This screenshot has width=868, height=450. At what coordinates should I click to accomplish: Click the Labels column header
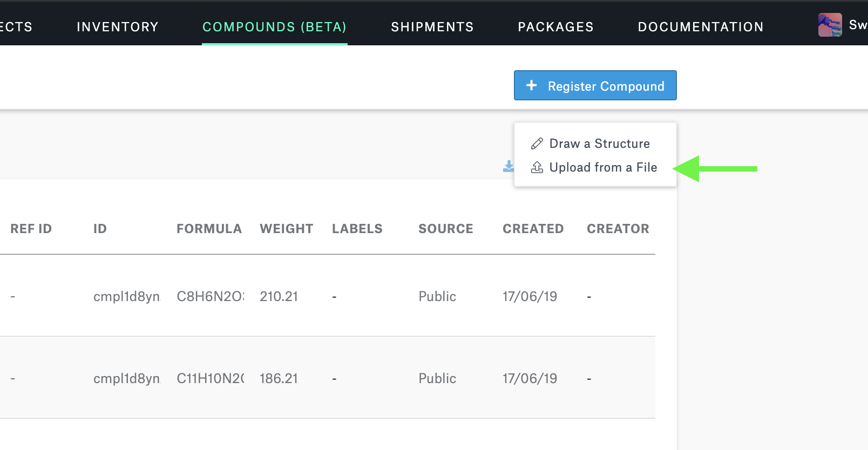pos(357,229)
